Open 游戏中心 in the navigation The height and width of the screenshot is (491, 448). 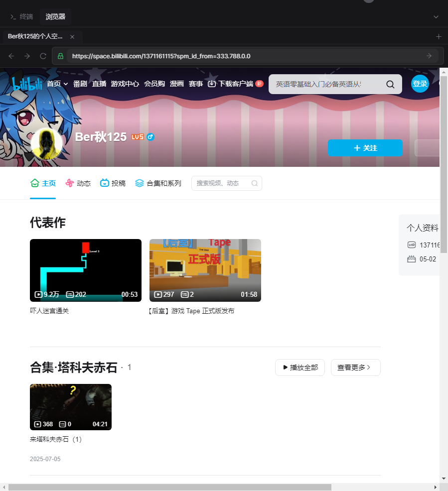125,84
